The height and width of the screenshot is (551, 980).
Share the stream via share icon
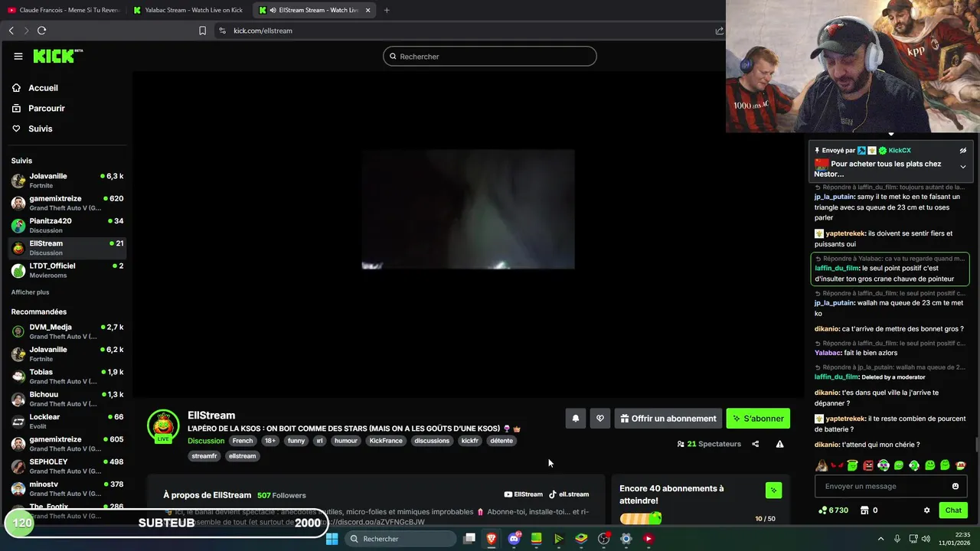[756, 444]
